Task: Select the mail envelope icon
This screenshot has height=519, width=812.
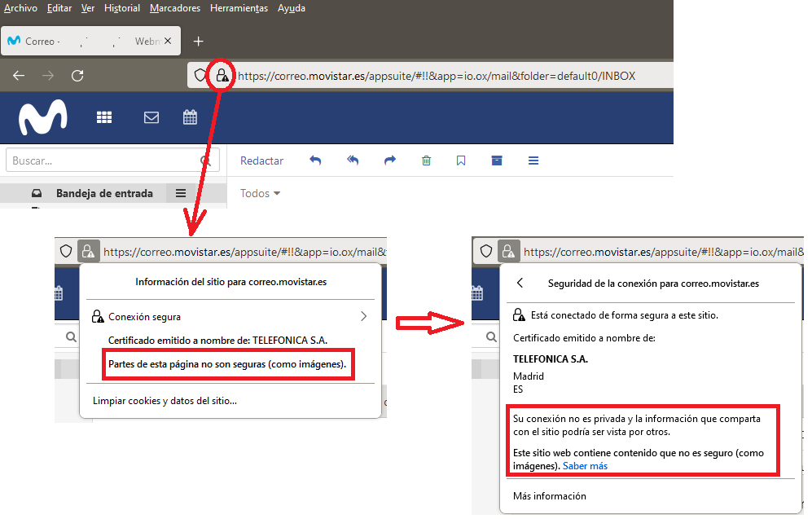Action: tap(151, 117)
